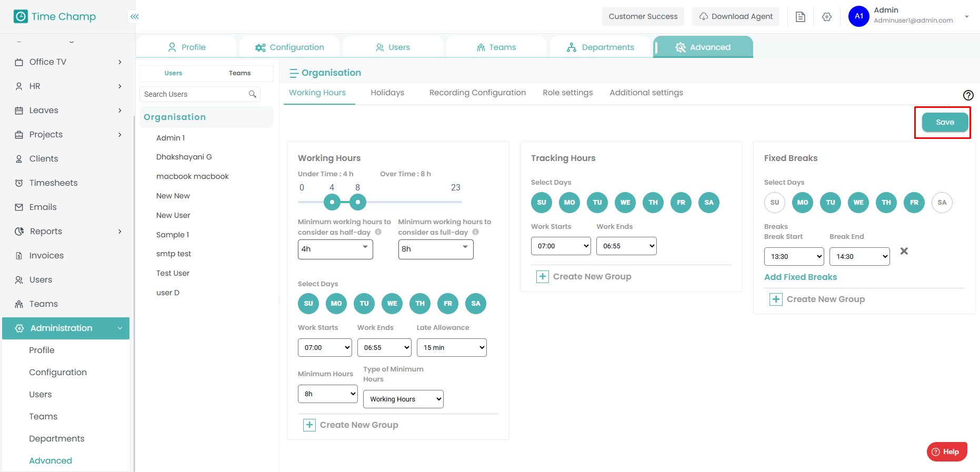
Task: Remove the fixed break with the X icon
Action: pyautogui.click(x=904, y=251)
